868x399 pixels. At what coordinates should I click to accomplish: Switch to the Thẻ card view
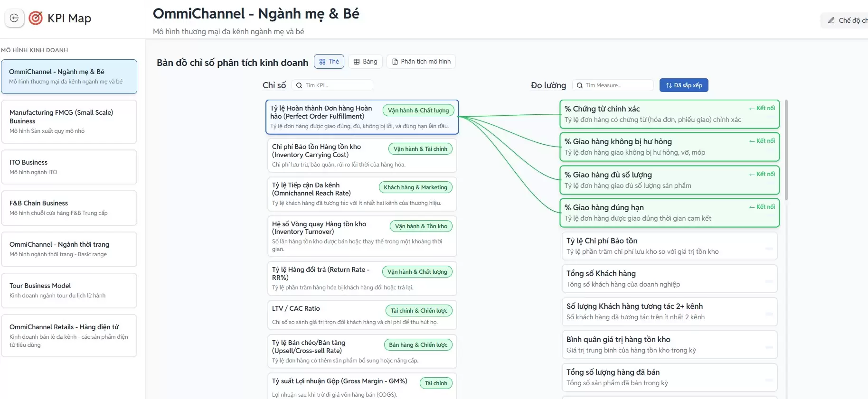tap(329, 62)
